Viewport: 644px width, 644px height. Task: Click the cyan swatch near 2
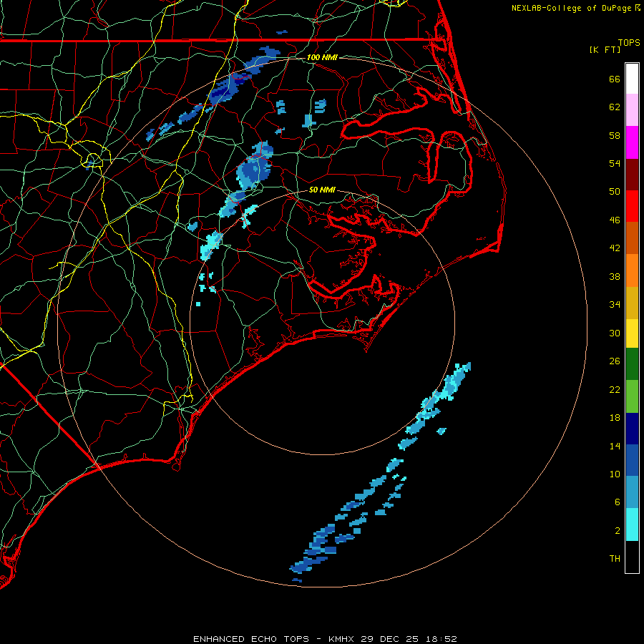point(632,525)
